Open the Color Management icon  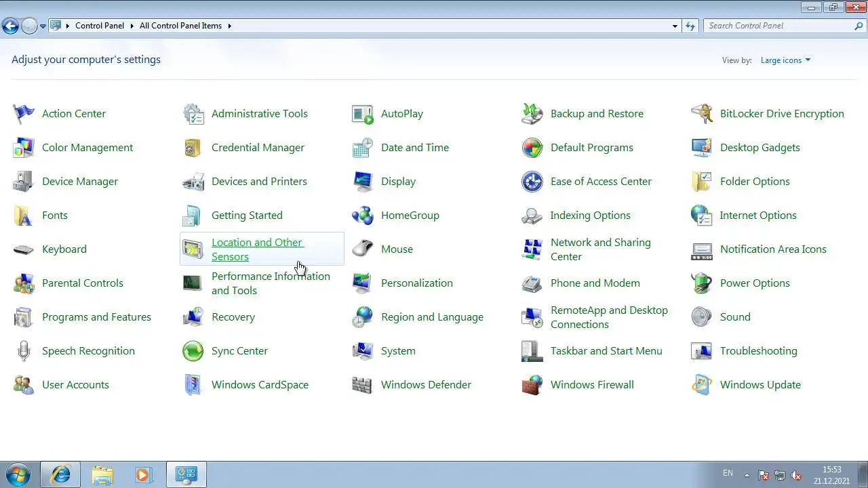pyautogui.click(x=24, y=148)
